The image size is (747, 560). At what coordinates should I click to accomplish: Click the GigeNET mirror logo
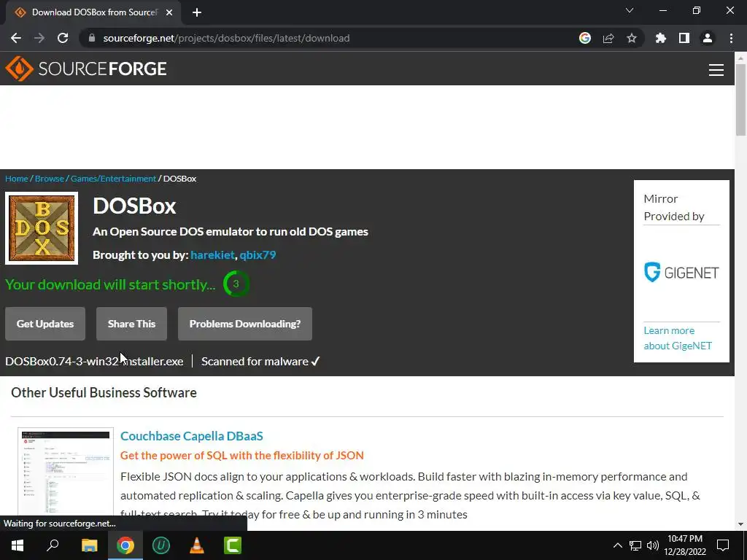tap(681, 273)
